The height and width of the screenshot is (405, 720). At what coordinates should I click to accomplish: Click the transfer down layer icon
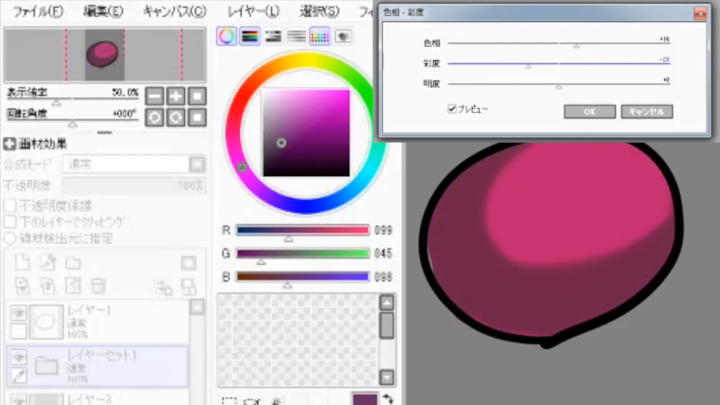(22, 286)
